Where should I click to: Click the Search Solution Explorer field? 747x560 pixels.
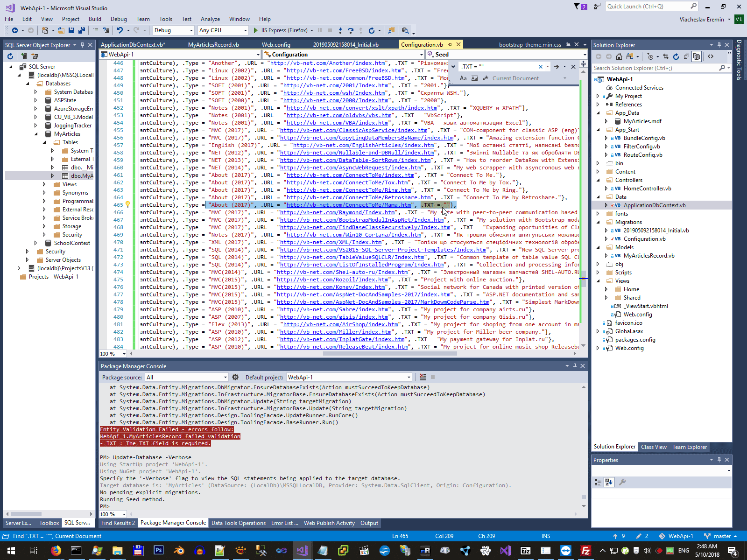pyautogui.click(x=662, y=68)
